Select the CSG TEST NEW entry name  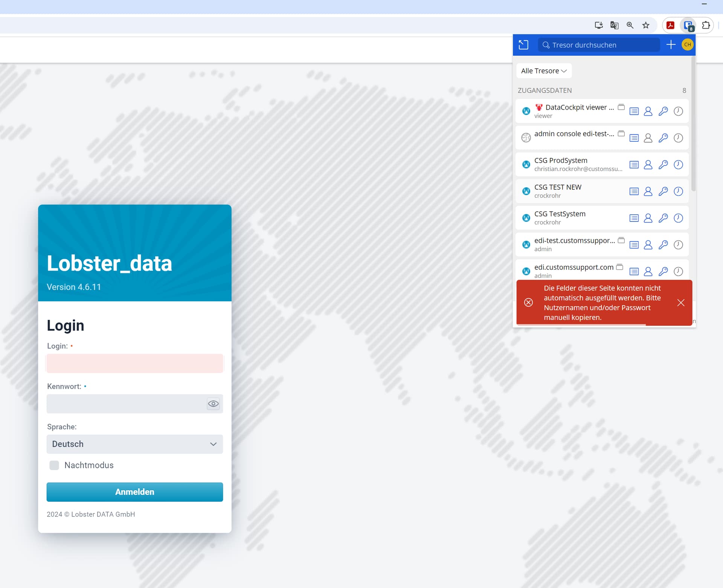[x=558, y=188]
